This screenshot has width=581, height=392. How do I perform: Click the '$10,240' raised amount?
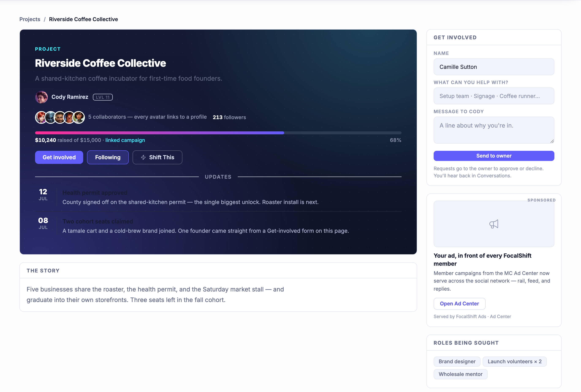(x=45, y=140)
